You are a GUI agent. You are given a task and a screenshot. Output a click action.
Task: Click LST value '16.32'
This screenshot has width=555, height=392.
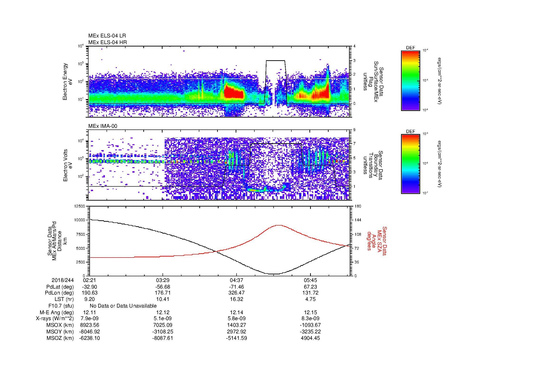(236, 300)
